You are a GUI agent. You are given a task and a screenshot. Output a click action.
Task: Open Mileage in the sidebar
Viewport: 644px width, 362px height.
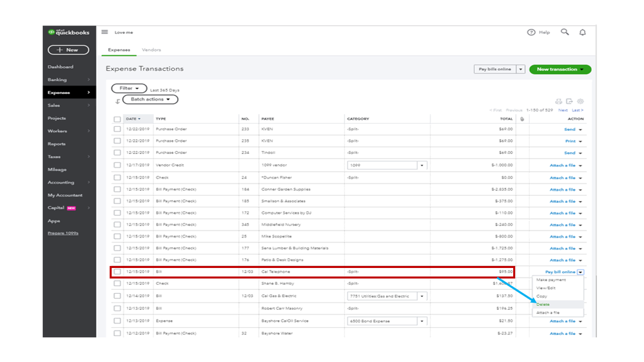pos(57,169)
